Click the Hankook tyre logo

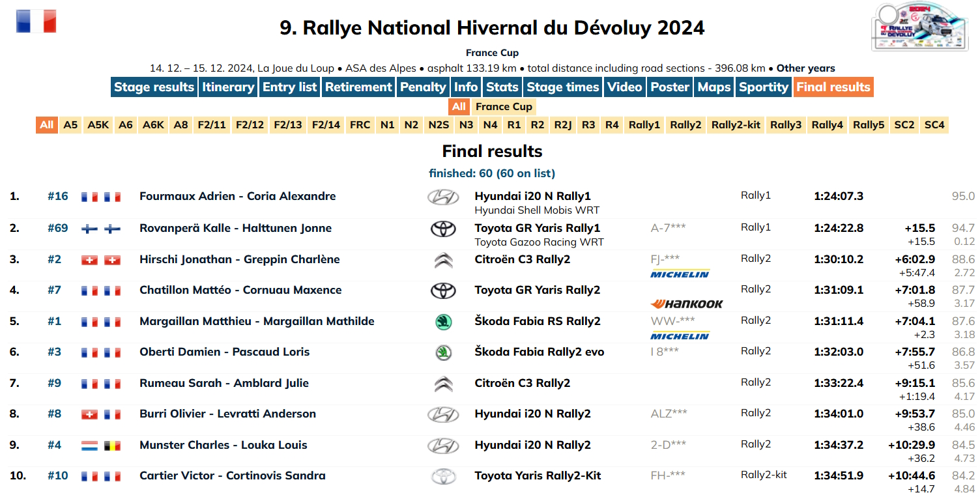686,304
